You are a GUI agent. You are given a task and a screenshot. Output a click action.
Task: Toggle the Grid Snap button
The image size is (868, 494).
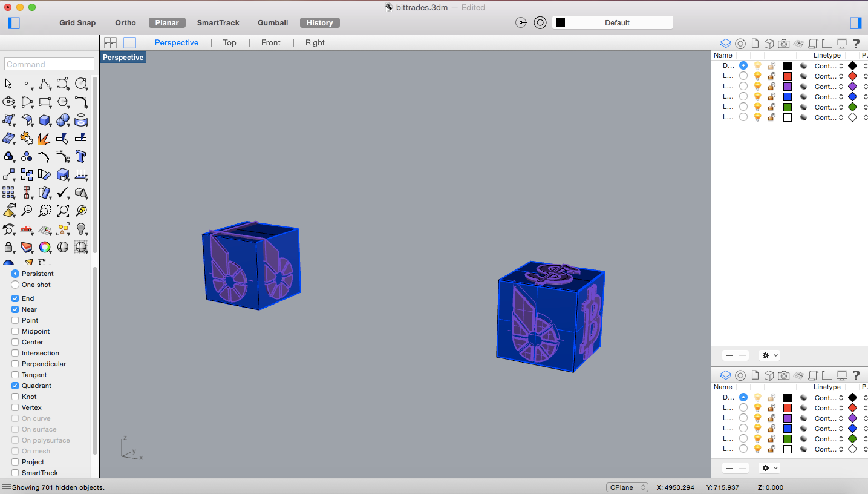click(x=77, y=23)
